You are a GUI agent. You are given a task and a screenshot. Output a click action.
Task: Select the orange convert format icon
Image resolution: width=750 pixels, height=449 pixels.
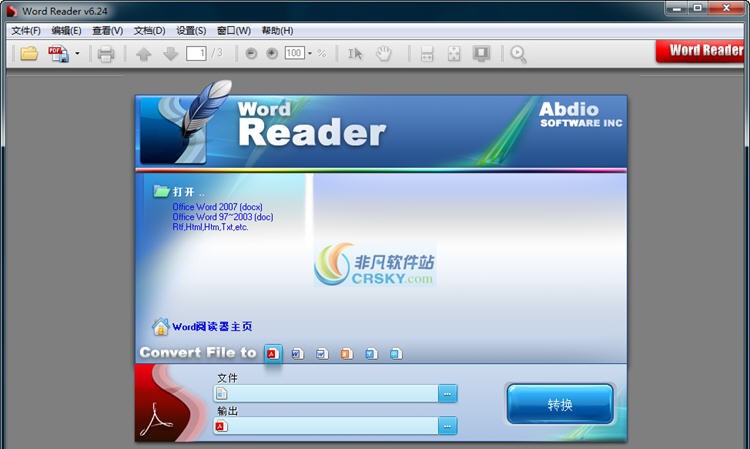pos(347,354)
